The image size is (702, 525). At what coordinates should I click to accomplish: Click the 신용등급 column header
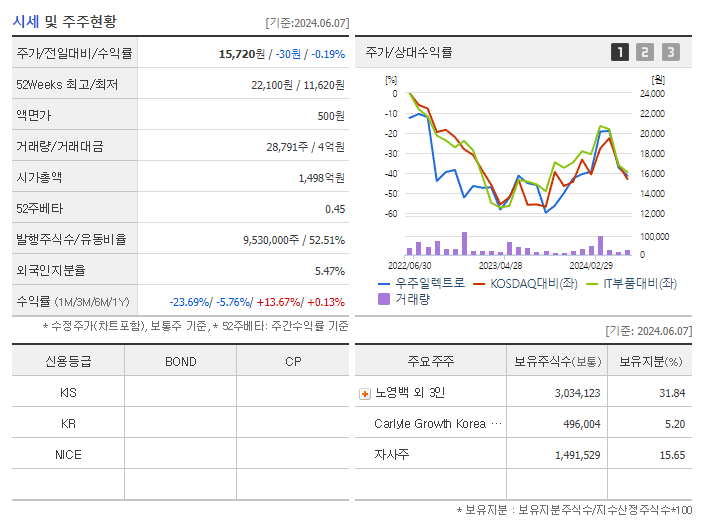(68, 361)
